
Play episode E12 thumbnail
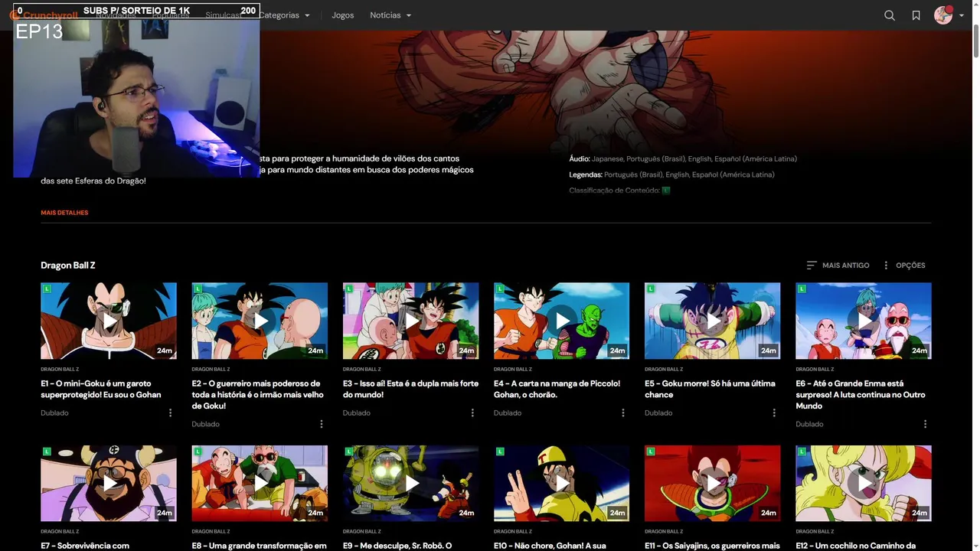tap(864, 484)
